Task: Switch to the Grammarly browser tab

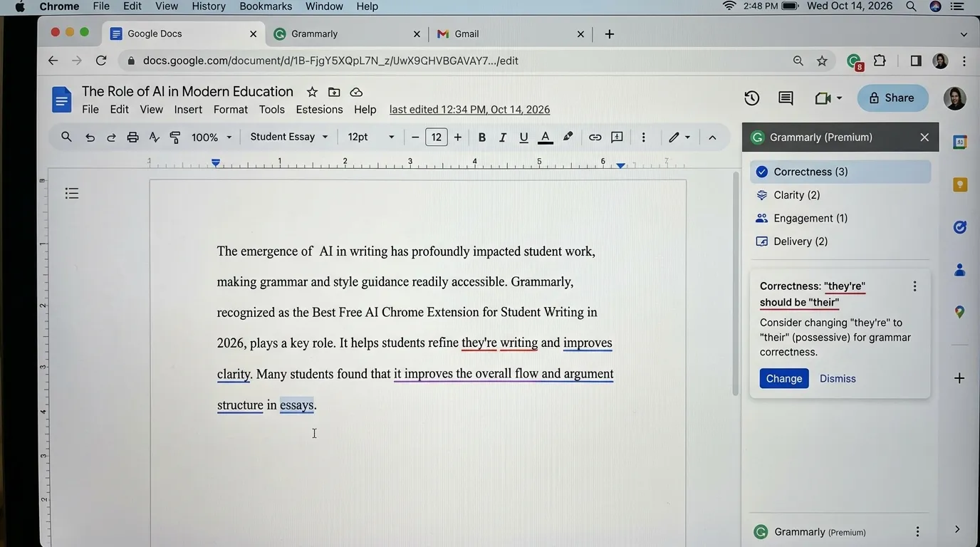Action: coord(348,33)
